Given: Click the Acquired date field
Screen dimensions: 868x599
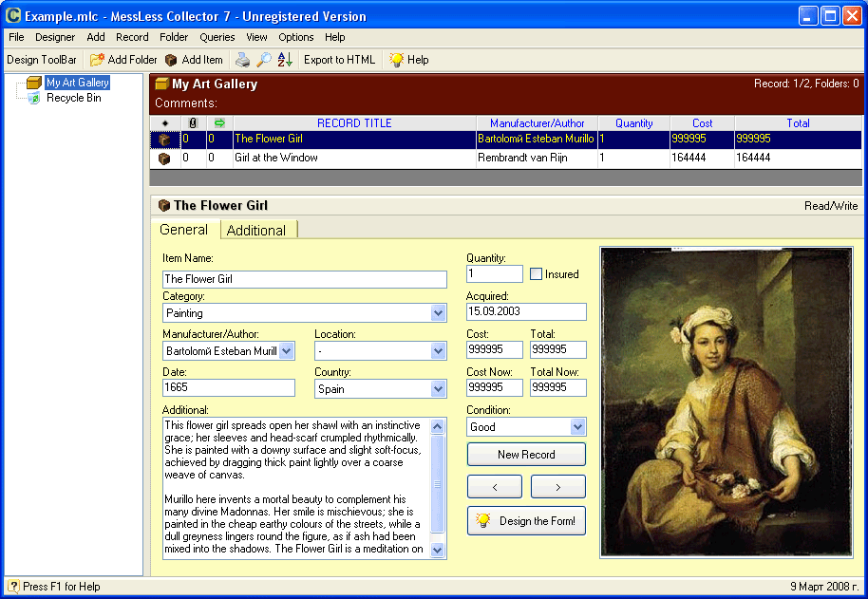Looking at the screenshot, I should click(526, 311).
